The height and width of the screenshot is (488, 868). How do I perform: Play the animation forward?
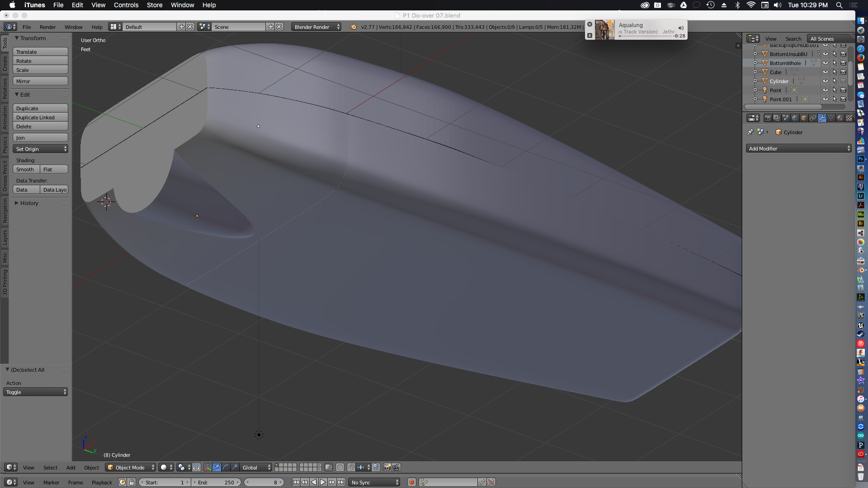pyautogui.click(x=323, y=482)
